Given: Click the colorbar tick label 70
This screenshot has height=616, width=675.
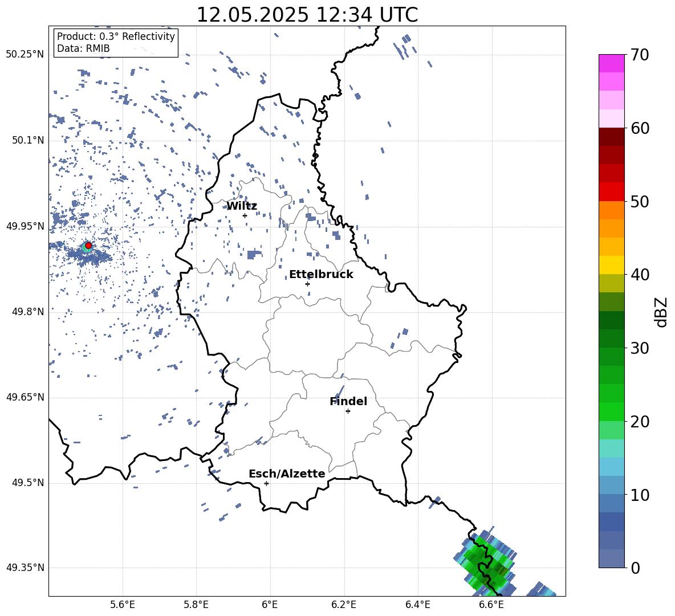Looking at the screenshot, I should pos(640,55).
